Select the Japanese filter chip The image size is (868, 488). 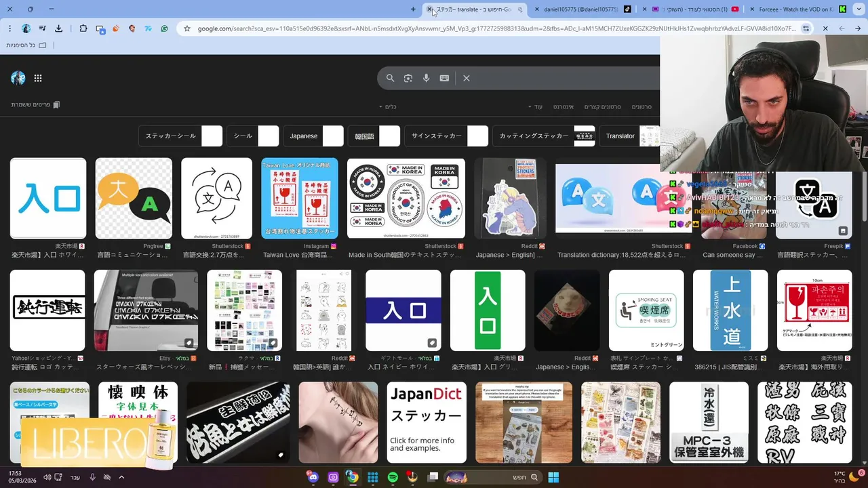pos(314,136)
